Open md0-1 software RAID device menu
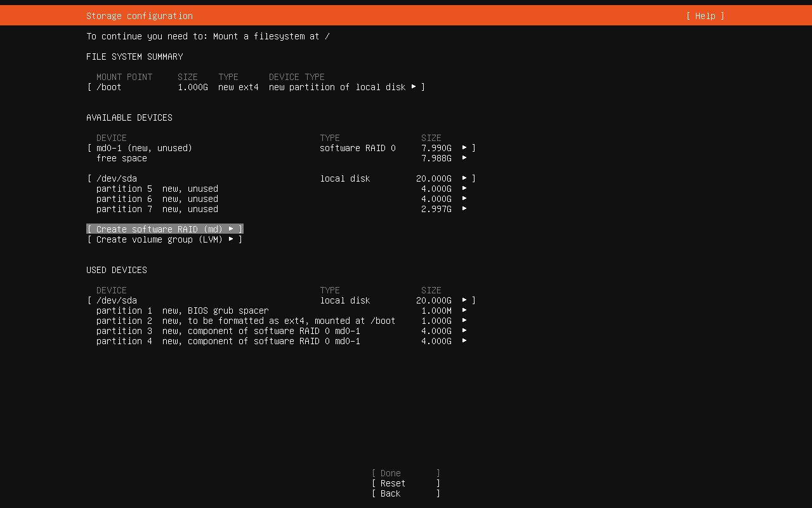Viewport: 812px width, 508px height. point(281,148)
